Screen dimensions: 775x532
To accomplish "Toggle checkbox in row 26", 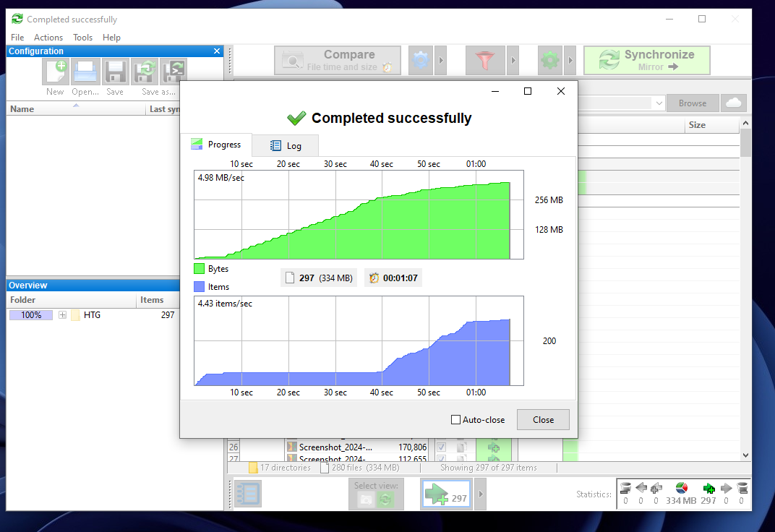I will [x=442, y=447].
